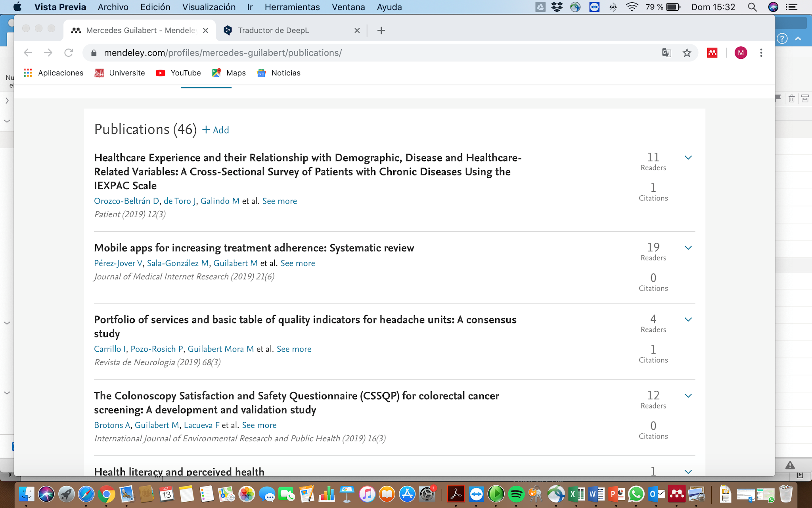Bookmark this page with the star icon
Screen dimensions: 812x508
coord(687,53)
